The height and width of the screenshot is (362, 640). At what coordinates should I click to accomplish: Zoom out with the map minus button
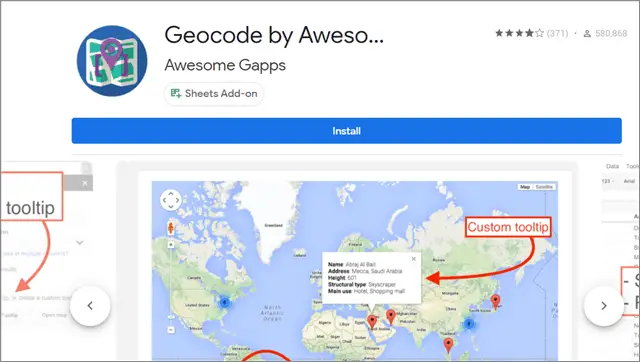pyautogui.click(x=171, y=330)
